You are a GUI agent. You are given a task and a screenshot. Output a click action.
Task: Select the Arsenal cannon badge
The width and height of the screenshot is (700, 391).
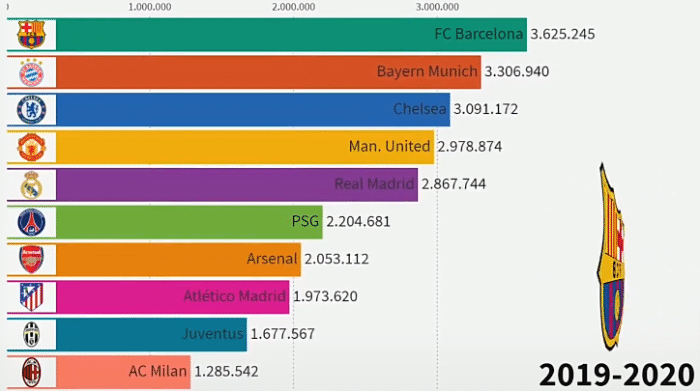click(x=31, y=259)
